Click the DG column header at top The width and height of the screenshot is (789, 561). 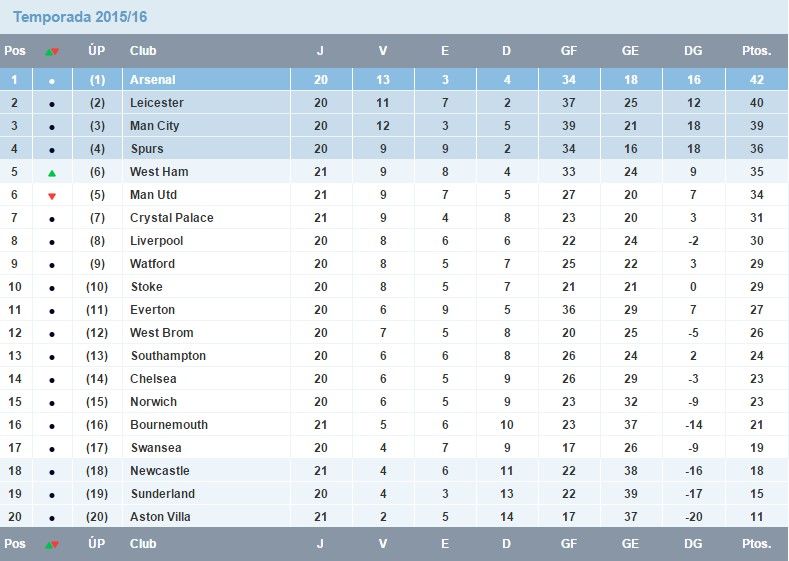click(x=693, y=51)
